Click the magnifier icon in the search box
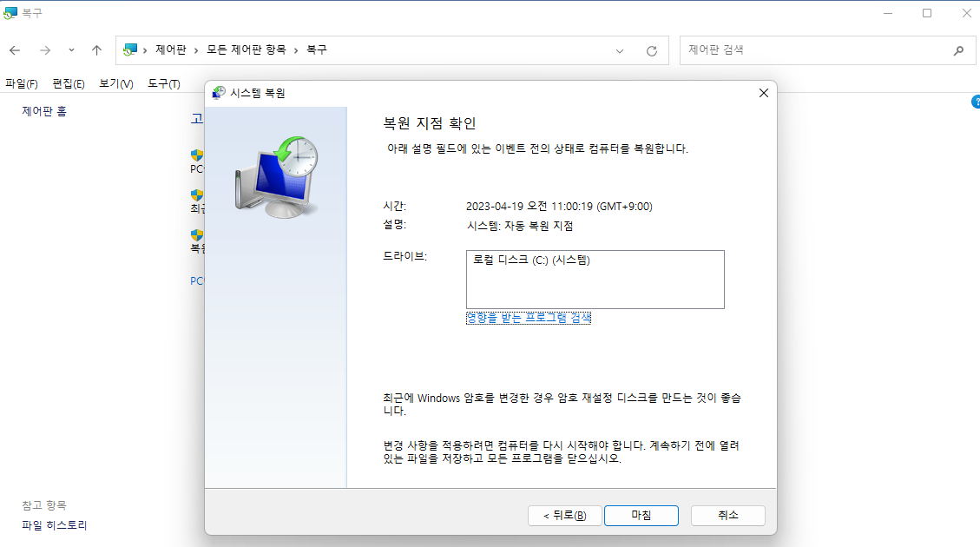980x547 pixels. pyautogui.click(x=958, y=49)
